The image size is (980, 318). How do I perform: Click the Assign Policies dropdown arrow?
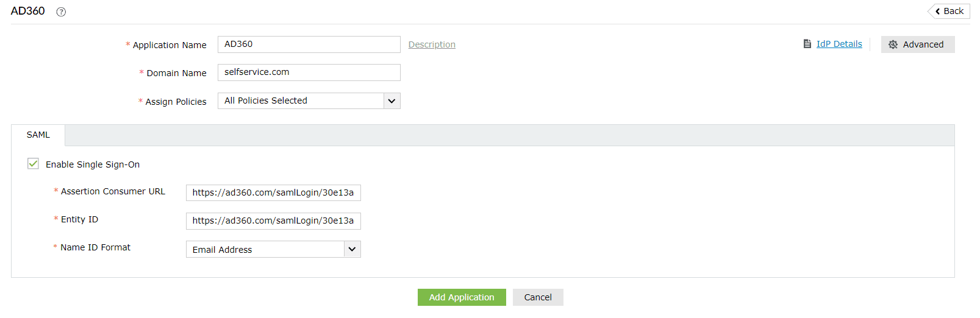click(392, 101)
